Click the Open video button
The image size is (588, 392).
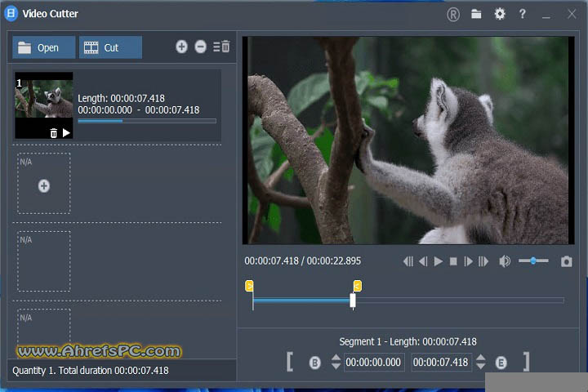[44, 47]
